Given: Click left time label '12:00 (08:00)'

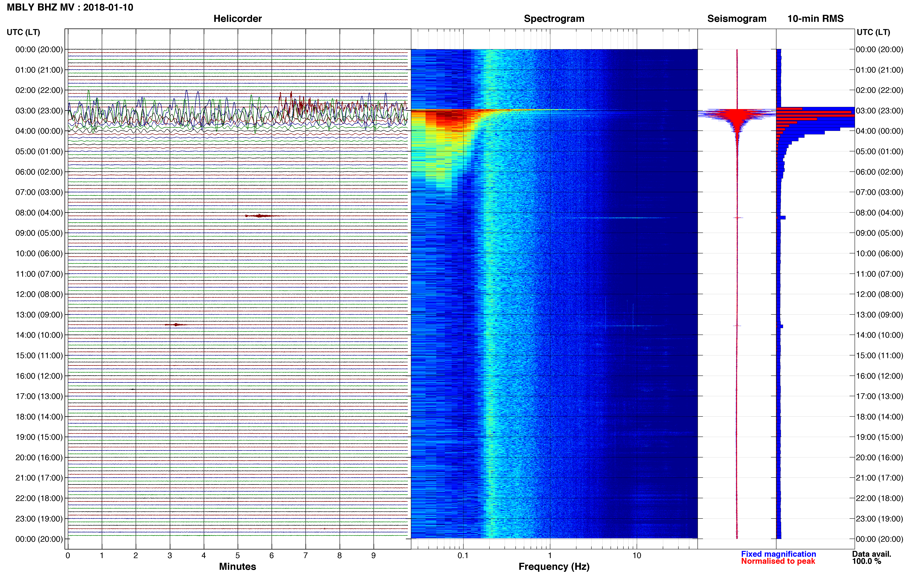Looking at the screenshot, I should pos(39,294).
